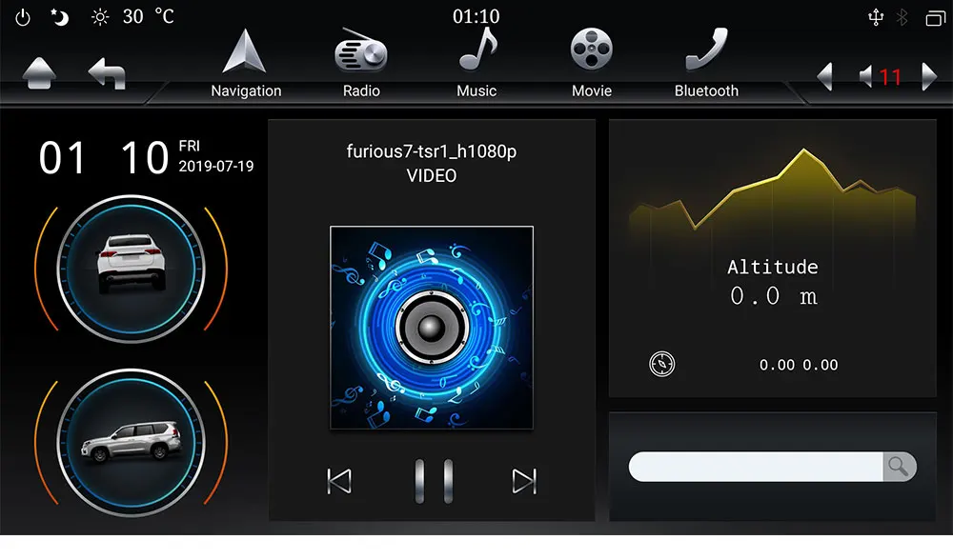Select the rear-view car dial
This screenshot has width=953, height=560.
[131, 269]
